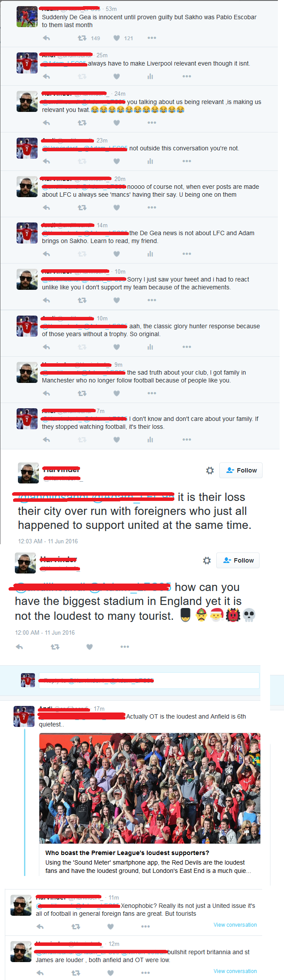View conversation for the 'Xenophobic?' tweet

click(x=235, y=924)
